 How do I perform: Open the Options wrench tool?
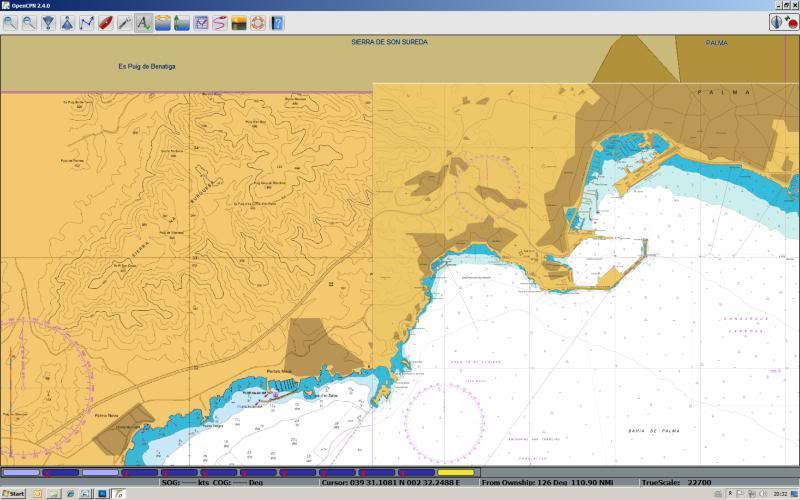(125, 22)
